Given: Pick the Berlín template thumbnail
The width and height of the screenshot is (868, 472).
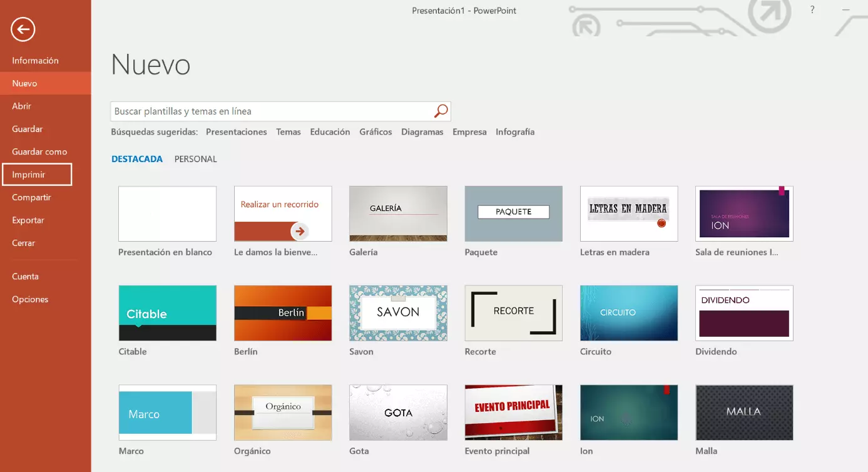Looking at the screenshot, I should pos(283,313).
